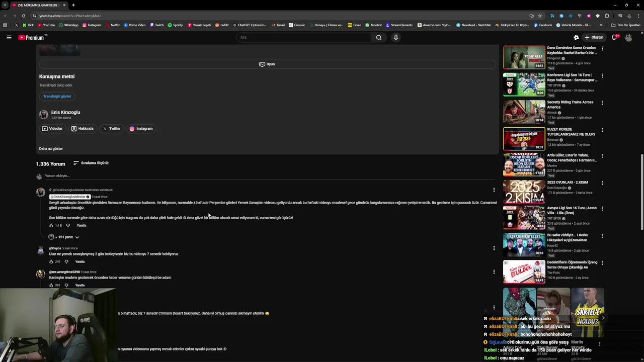This screenshot has width=644, height=362.
Task: Open Dans Dersinden Sonra video thumbnail
Action: point(524,57)
